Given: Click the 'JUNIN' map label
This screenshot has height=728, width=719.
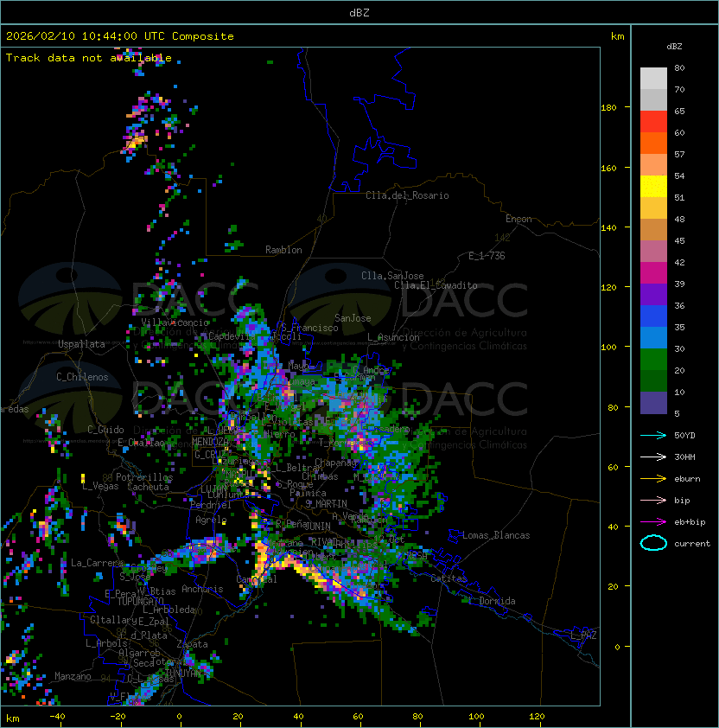Looking at the screenshot, I should (x=317, y=526).
